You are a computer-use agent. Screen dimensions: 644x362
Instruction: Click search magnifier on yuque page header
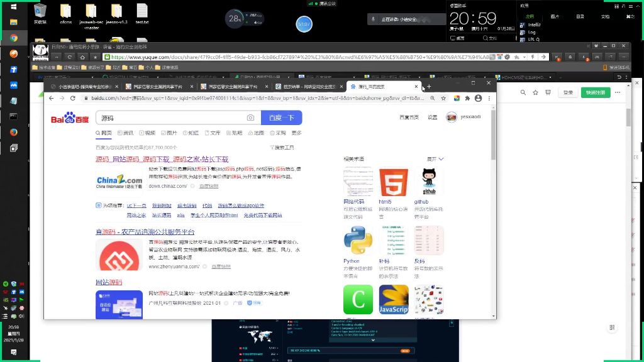point(523,92)
